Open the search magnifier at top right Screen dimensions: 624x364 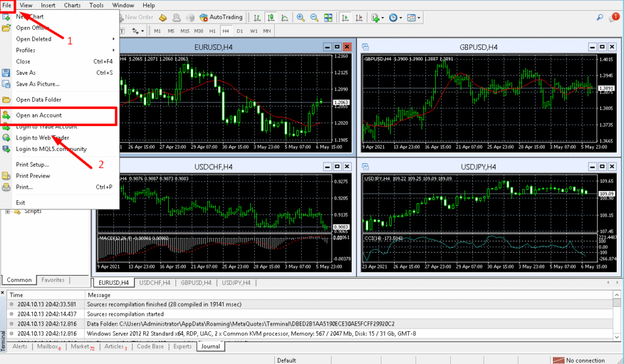click(x=600, y=17)
